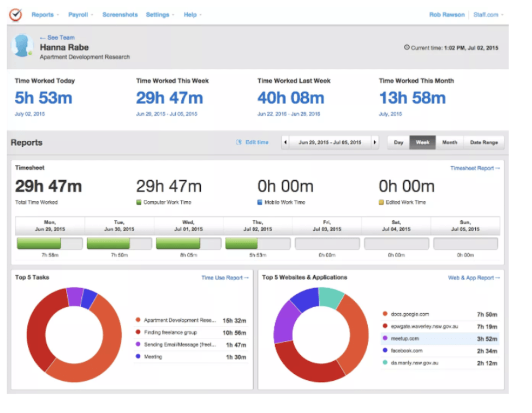Image resolution: width=532 pixels, height=413 pixels.
Task: Expand the Payroll dropdown menu
Action: pyautogui.click(x=80, y=15)
